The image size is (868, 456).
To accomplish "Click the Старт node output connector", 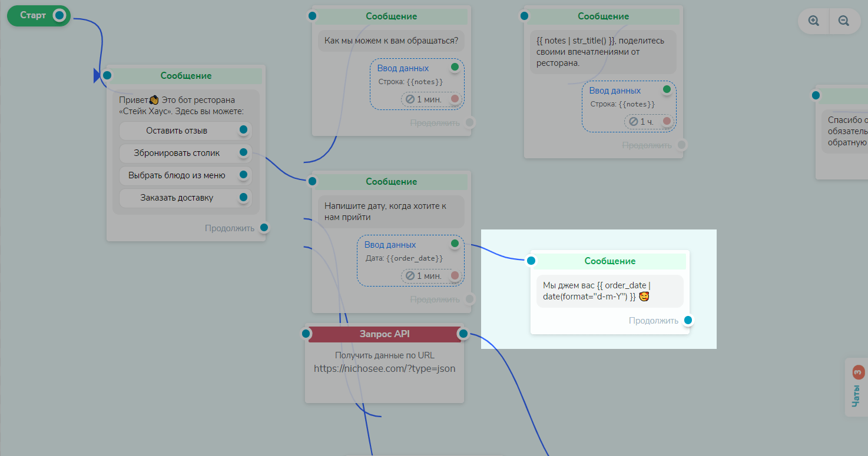I will [x=59, y=15].
